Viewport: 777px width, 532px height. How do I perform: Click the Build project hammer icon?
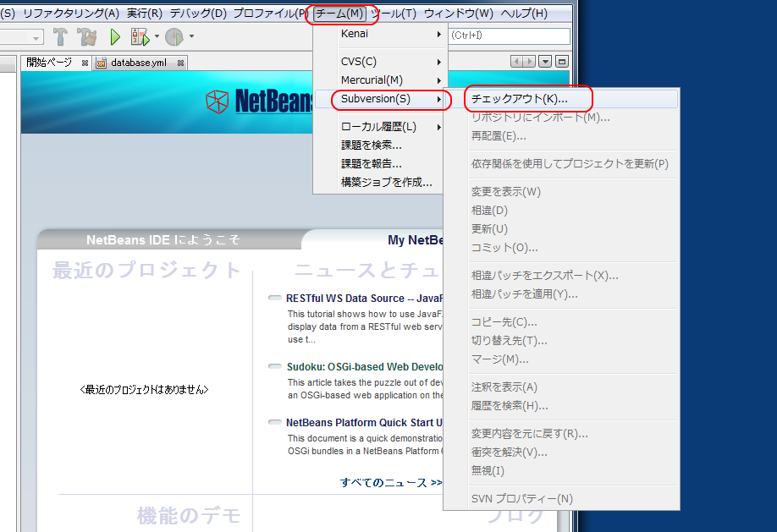(60, 36)
